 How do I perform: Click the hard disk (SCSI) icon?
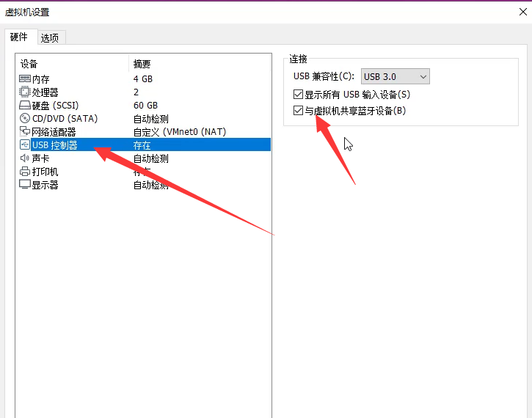25,106
